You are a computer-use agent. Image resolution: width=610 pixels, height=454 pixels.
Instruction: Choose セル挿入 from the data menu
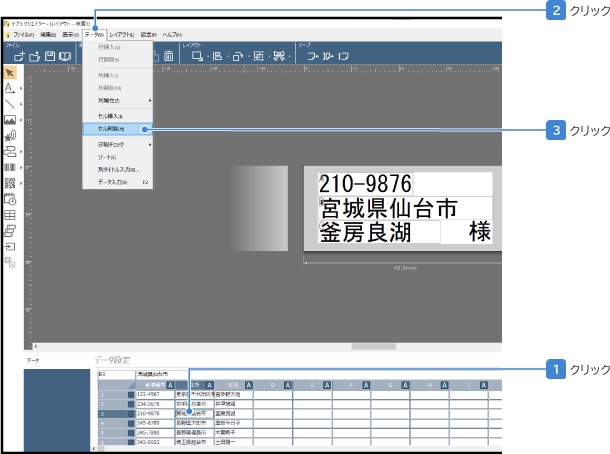[112, 116]
